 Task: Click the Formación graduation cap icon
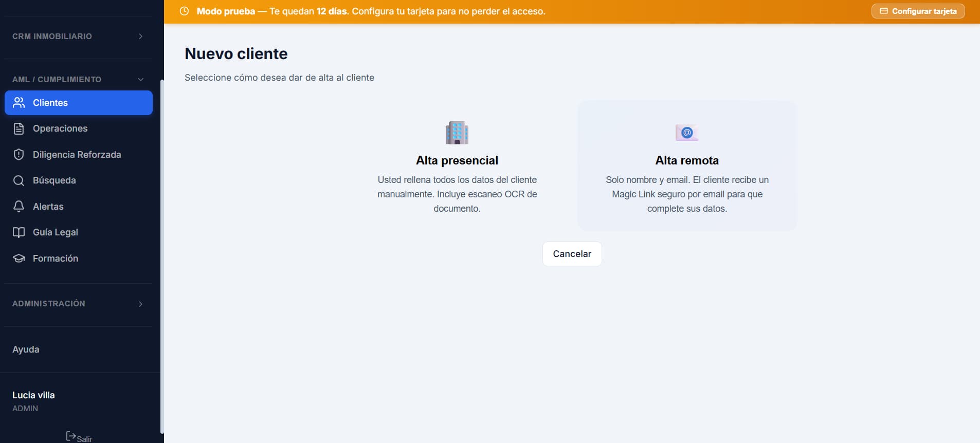(19, 259)
